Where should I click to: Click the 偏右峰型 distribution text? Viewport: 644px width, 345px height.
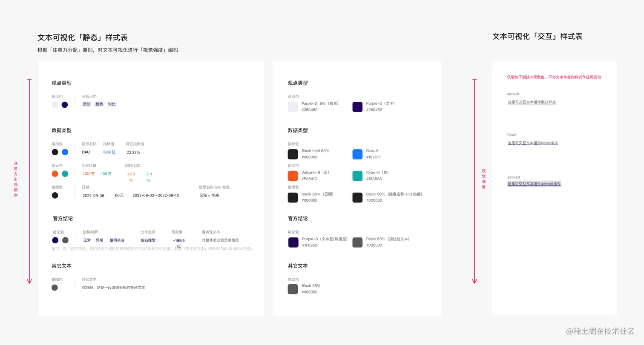148,240
